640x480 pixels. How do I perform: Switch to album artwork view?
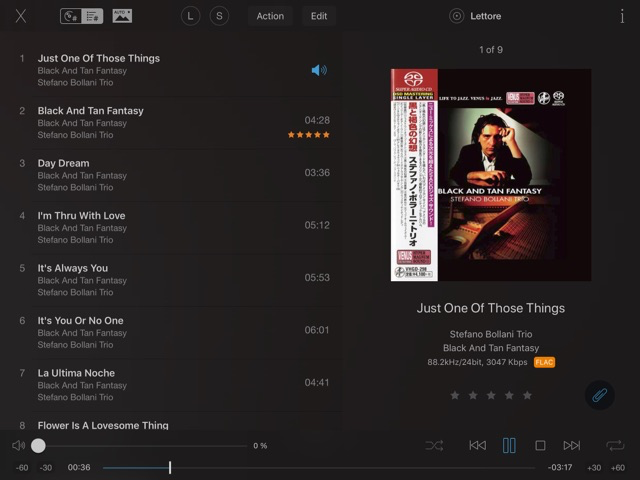(122, 16)
